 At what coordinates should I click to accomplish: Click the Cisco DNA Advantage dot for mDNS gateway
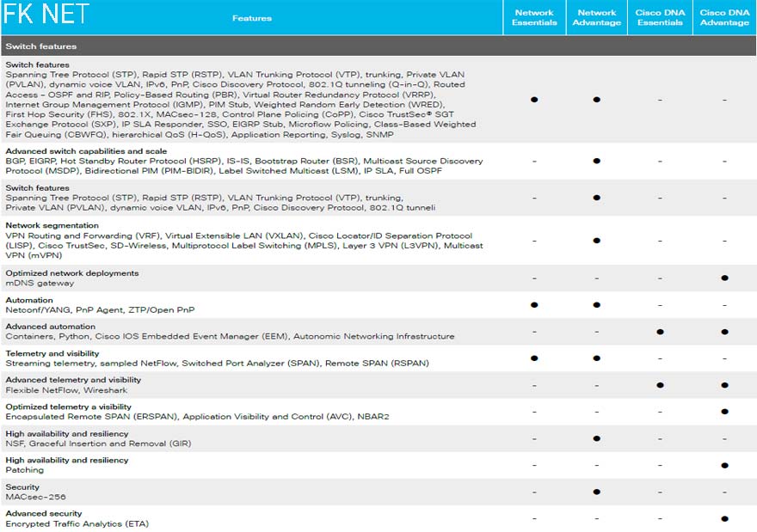724,278
